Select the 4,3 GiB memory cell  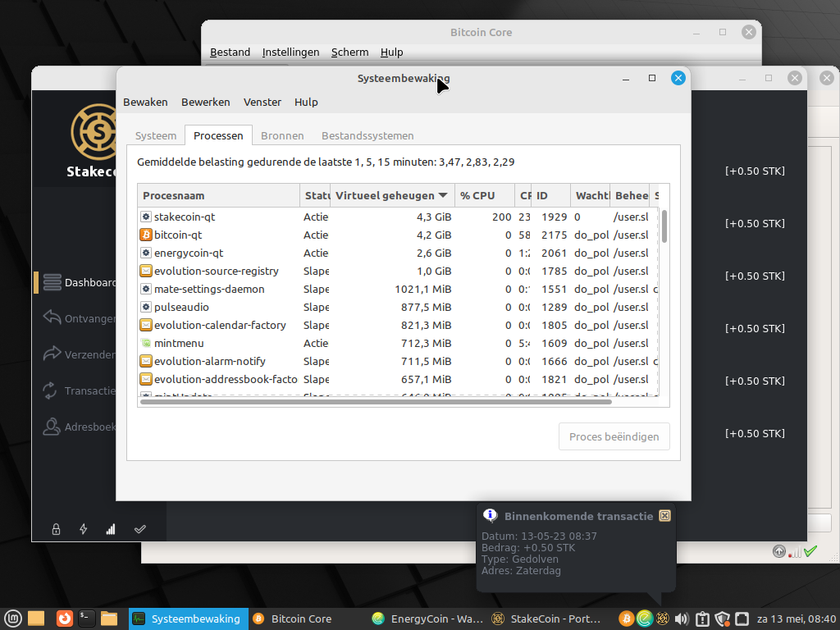[434, 217]
